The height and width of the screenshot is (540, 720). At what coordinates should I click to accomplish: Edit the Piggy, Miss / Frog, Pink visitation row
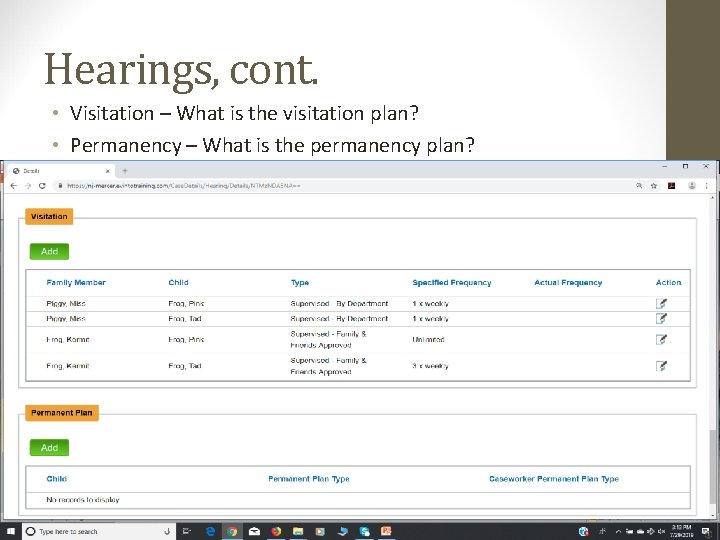pyautogui.click(x=661, y=304)
